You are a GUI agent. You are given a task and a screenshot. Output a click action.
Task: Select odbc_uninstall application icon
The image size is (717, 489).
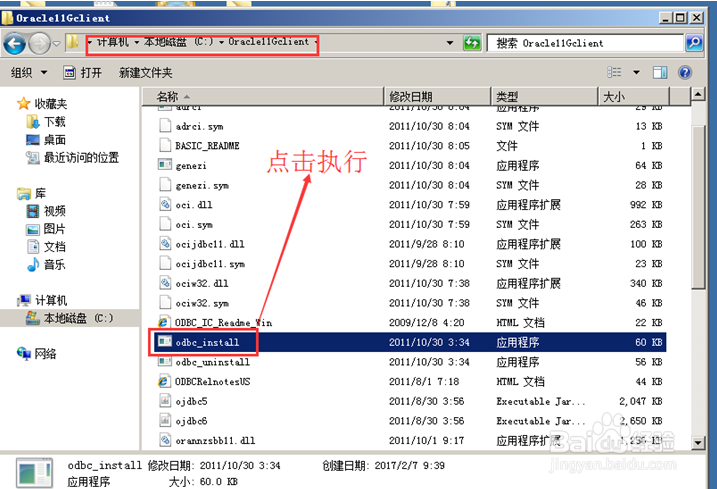[165, 361]
